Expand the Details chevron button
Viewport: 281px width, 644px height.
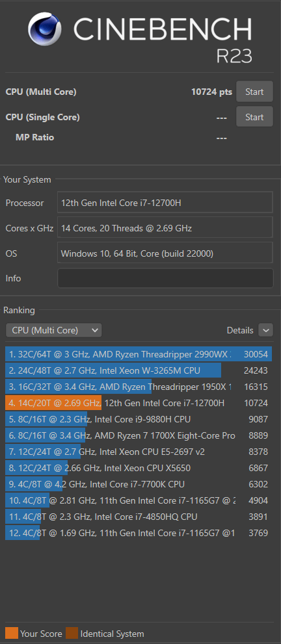(x=266, y=330)
